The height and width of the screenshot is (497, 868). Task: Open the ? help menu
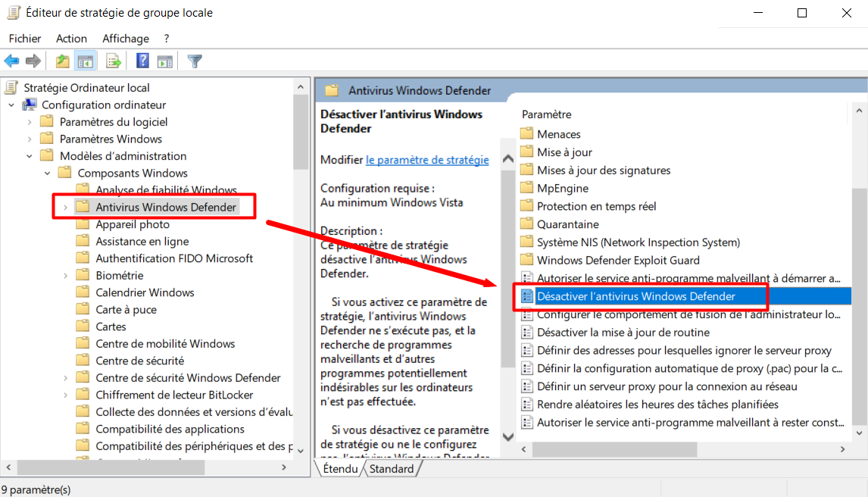click(x=167, y=38)
